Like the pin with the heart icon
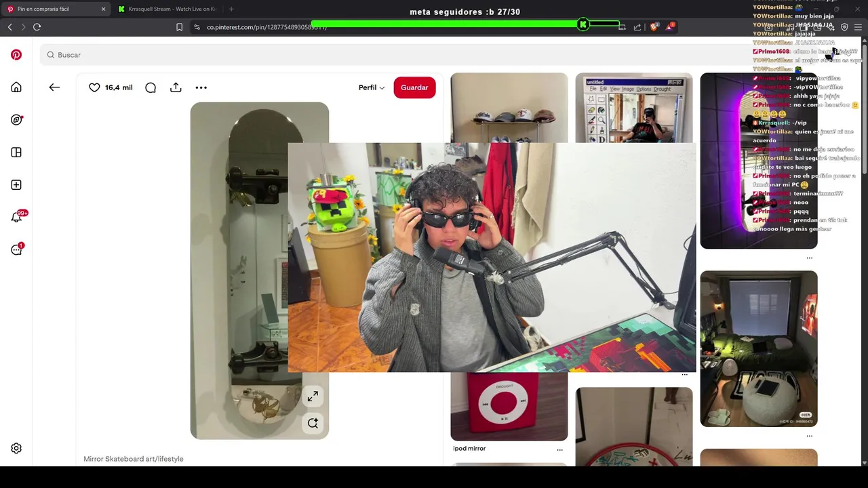Image resolution: width=868 pixels, height=488 pixels. (94, 87)
